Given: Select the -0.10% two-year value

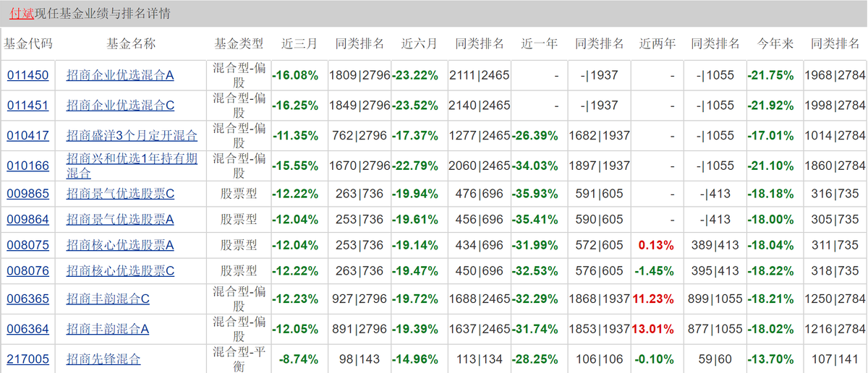Looking at the screenshot, I should coord(655,359).
